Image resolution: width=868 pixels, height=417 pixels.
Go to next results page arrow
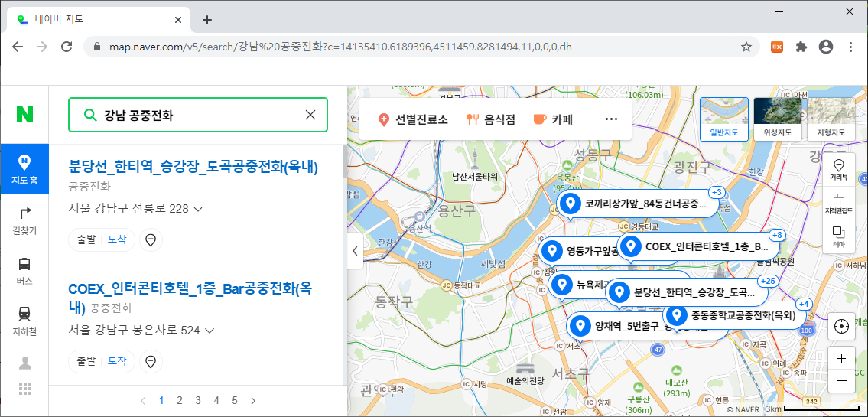point(254,400)
